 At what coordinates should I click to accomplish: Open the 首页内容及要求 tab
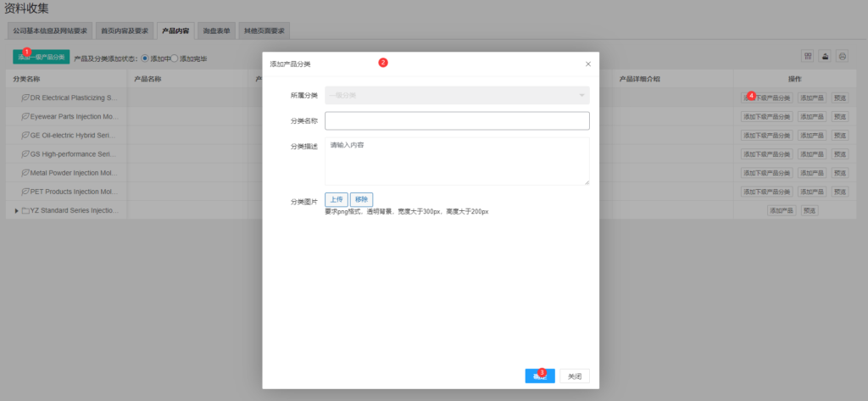pyautogui.click(x=124, y=31)
